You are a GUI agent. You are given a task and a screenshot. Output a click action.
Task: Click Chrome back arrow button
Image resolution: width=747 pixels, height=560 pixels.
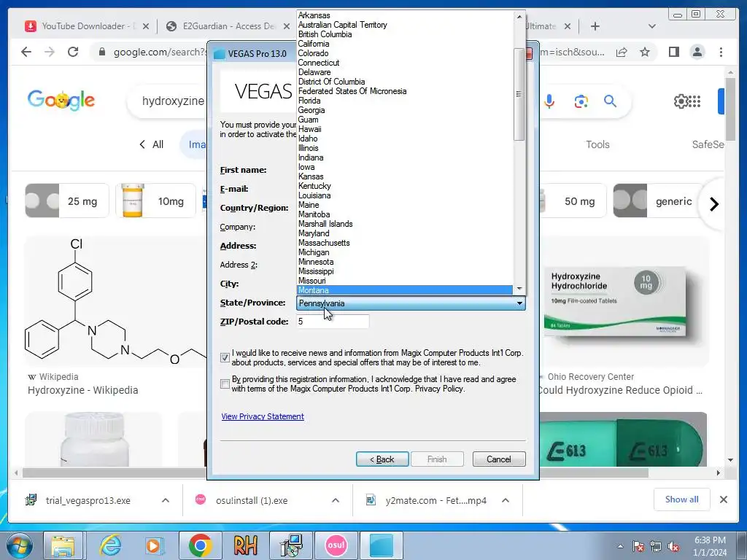pos(26,52)
